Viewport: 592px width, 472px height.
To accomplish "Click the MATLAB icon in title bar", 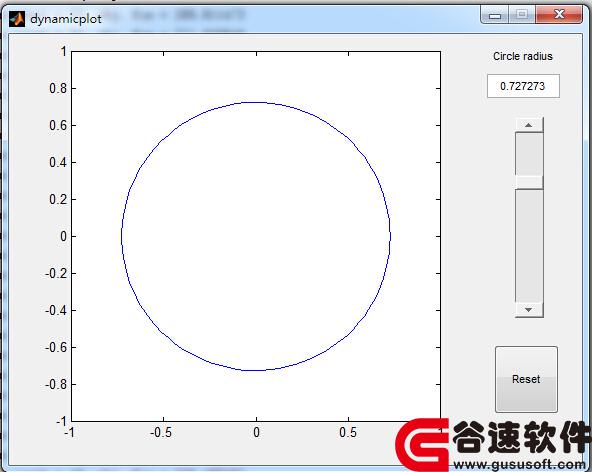I will pyautogui.click(x=17, y=19).
